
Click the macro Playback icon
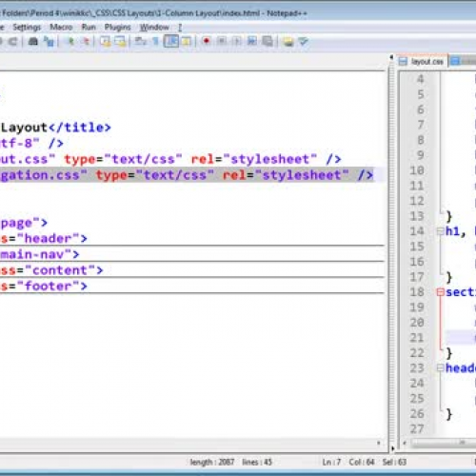pos(236,41)
